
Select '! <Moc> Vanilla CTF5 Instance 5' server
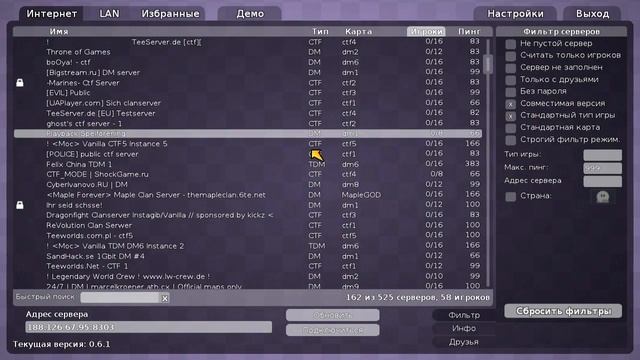pyautogui.click(x=248, y=144)
